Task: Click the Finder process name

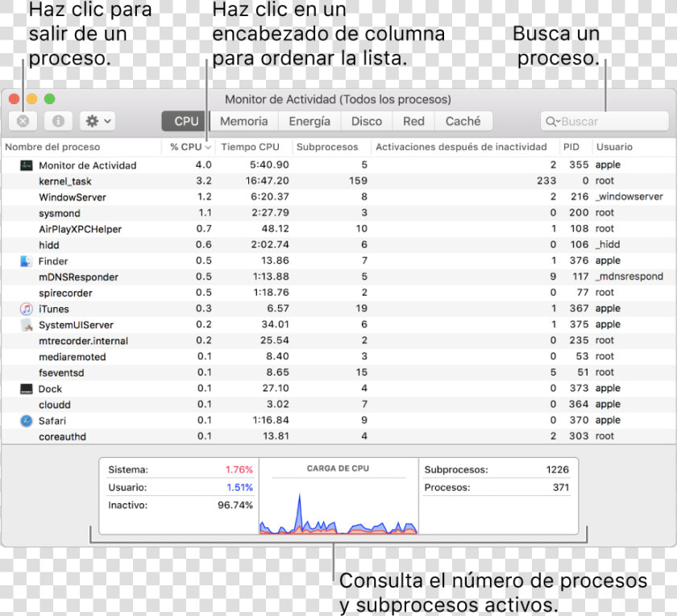Action: [53, 261]
